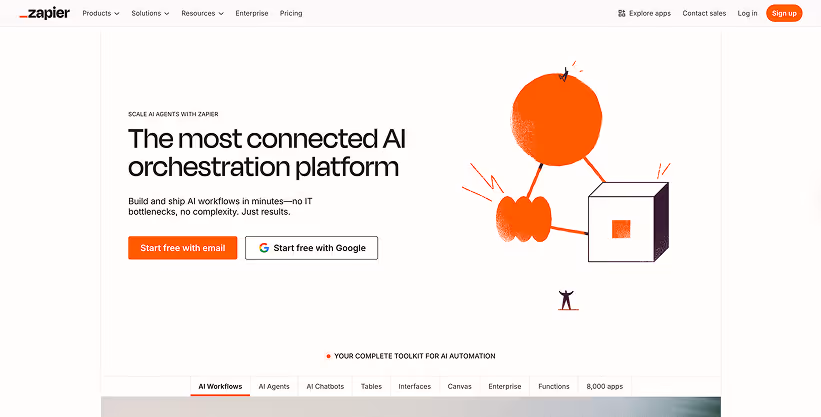
Task: Open Contact sales link
Action: pyautogui.click(x=704, y=13)
